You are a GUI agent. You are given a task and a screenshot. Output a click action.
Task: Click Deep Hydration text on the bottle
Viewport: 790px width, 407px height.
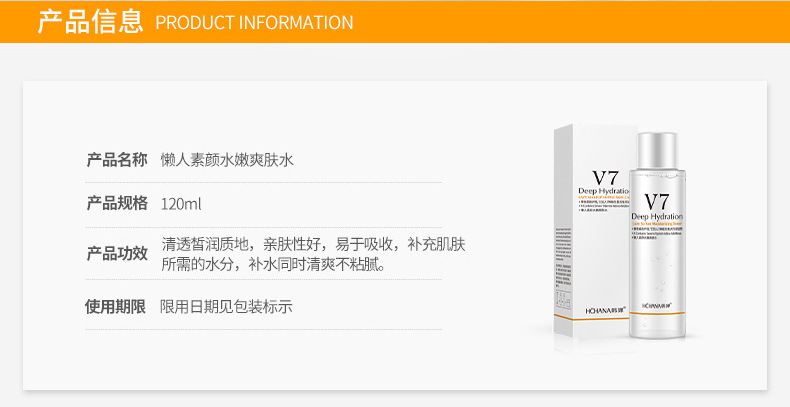(x=657, y=217)
